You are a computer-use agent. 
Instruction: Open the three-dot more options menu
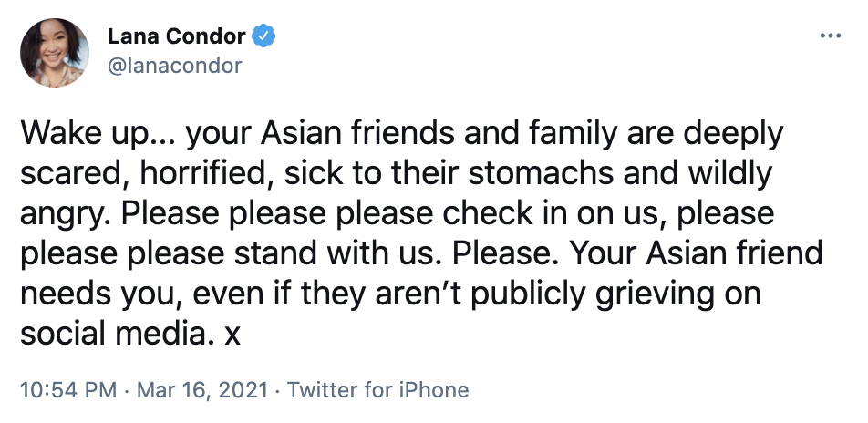point(830,36)
